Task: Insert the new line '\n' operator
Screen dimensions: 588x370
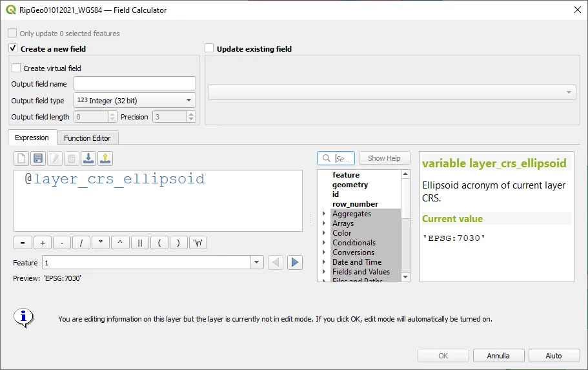Action: 199,243
